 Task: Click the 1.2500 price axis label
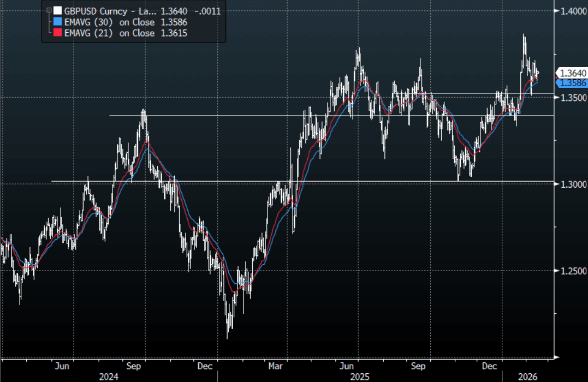[x=571, y=271]
